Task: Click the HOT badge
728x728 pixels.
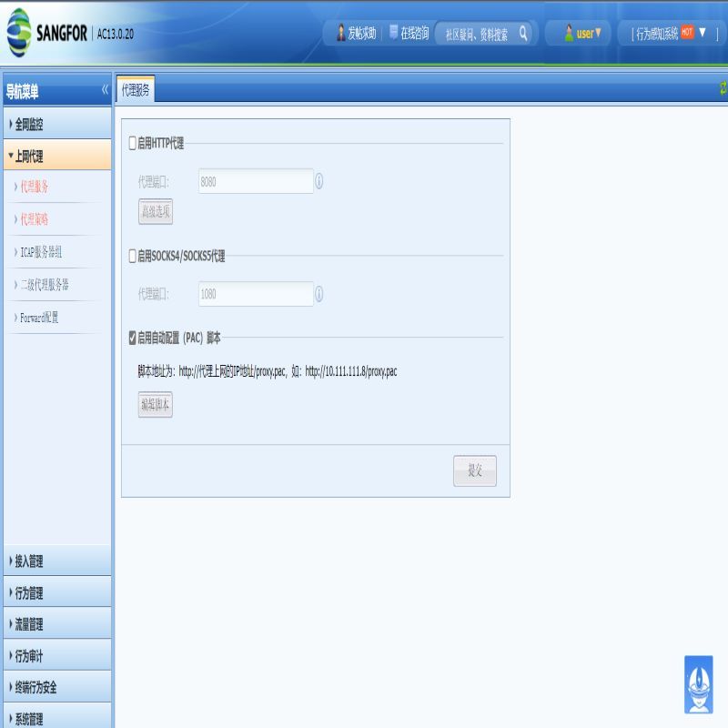Action: point(688,32)
